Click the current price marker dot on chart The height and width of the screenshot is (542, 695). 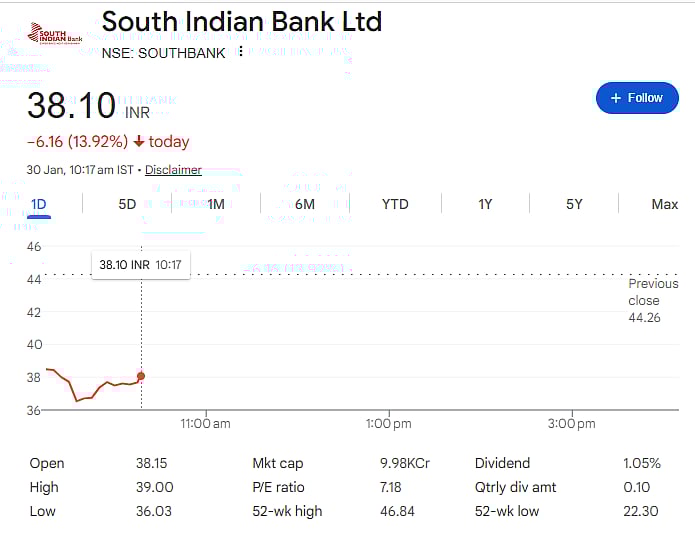pos(141,376)
